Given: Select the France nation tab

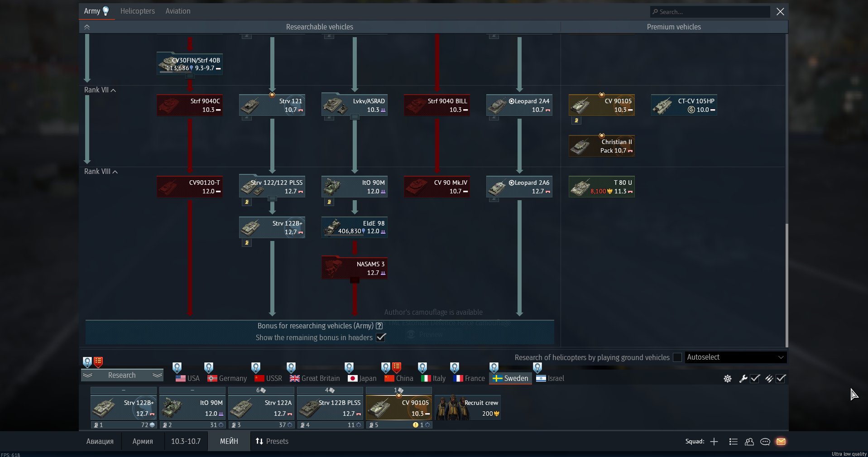Looking at the screenshot, I should (469, 379).
